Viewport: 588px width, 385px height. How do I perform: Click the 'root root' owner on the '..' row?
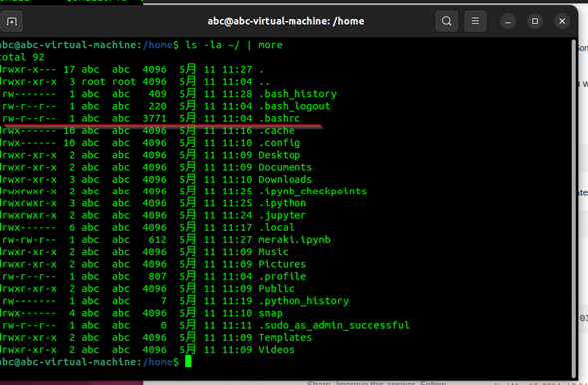tap(109, 82)
